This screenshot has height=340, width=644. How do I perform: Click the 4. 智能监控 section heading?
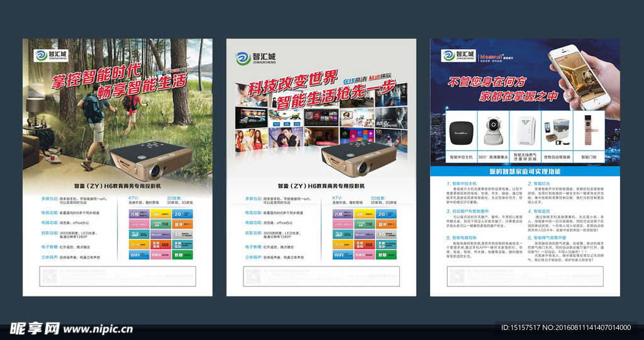(539, 211)
